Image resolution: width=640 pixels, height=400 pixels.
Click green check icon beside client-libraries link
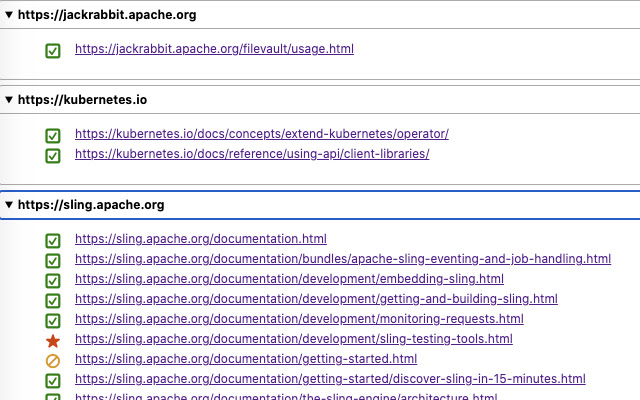click(53, 156)
